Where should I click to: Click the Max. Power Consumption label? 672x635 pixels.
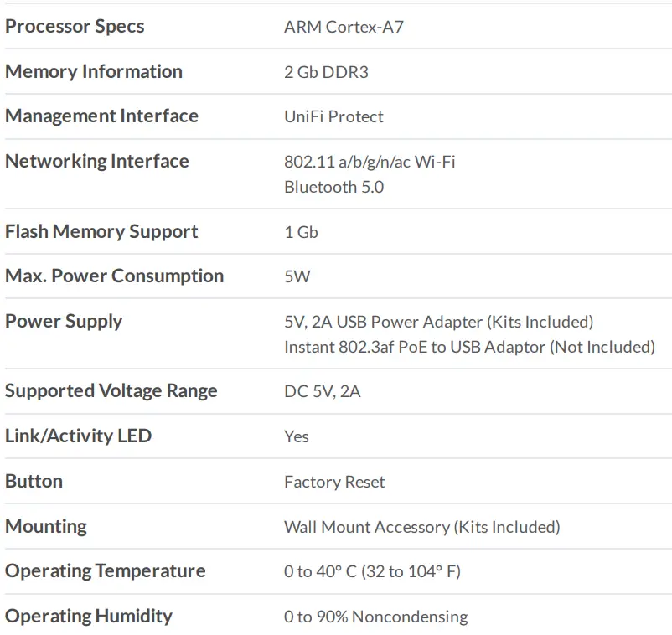(x=114, y=276)
